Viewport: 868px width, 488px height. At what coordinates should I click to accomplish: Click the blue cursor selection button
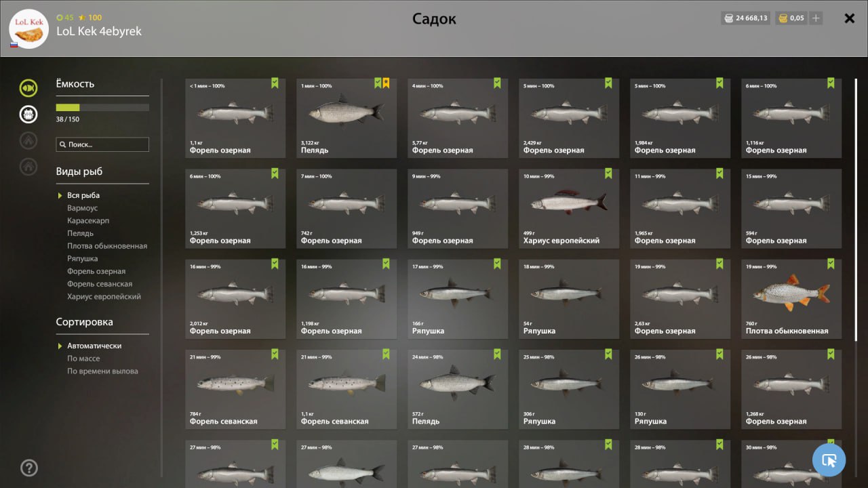(x=829, y=460)
